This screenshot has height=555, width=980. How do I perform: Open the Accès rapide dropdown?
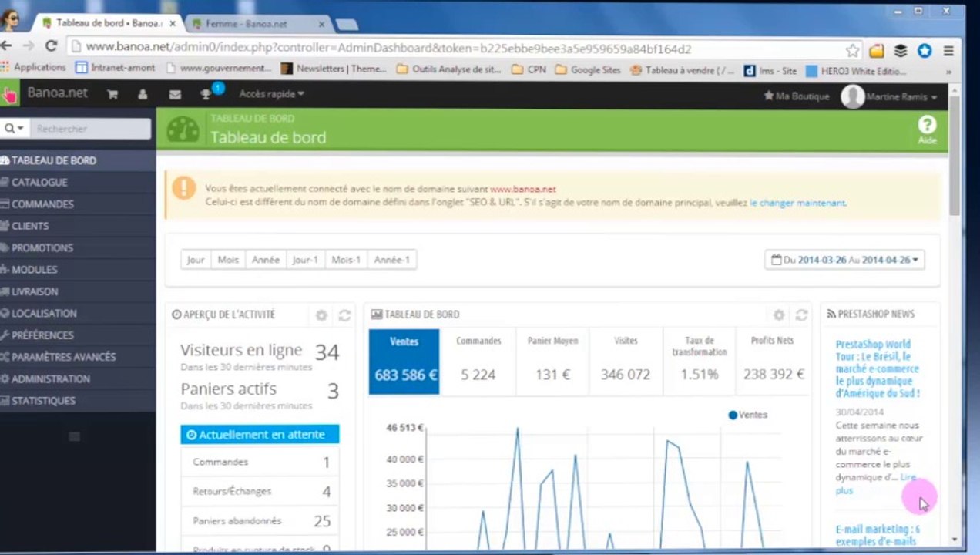pyautogui.click(x=271, y=94)
